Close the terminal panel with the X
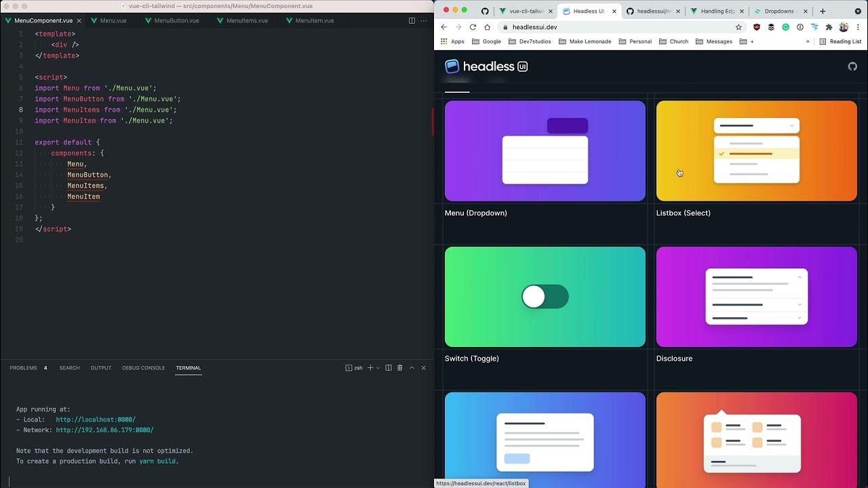Image resolution: width=868 pixels, height=488 pixels. [x=424, y=368]
